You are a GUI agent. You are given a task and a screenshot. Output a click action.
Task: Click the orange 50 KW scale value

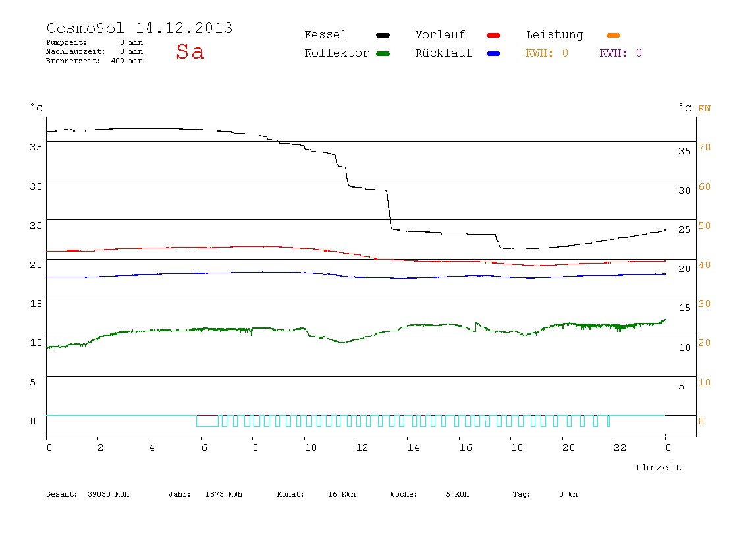click(x=705, y=225)
